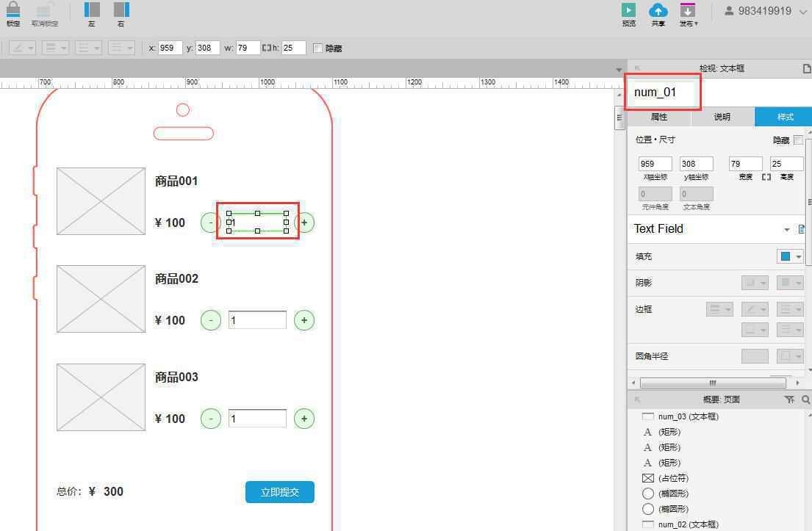
Task: Open the 边框 pencil line color dropdown
Action: pyautogui.click(x=755, y=309)
